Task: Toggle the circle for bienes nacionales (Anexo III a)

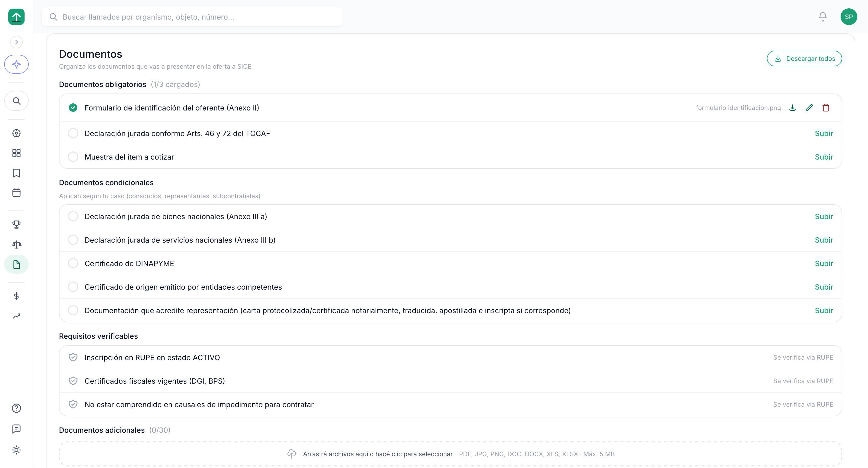Action: (73, 216)
